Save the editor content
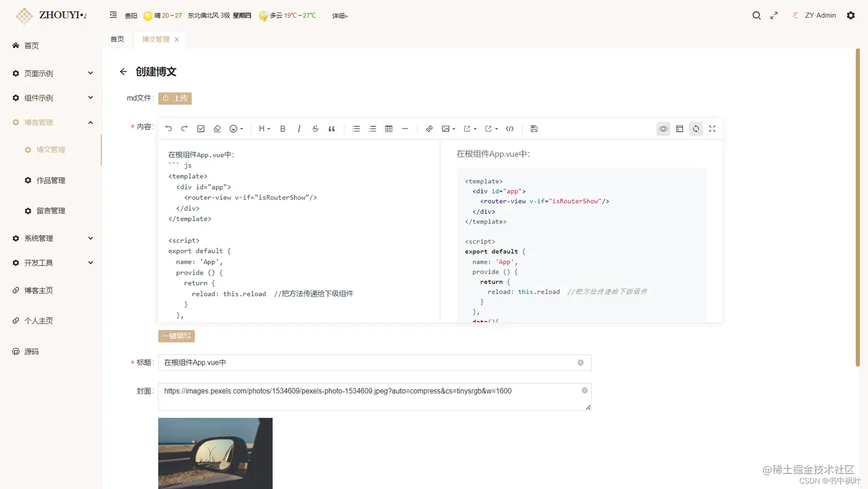The height and width of the screenshot is (489, 868). (534, 129)
